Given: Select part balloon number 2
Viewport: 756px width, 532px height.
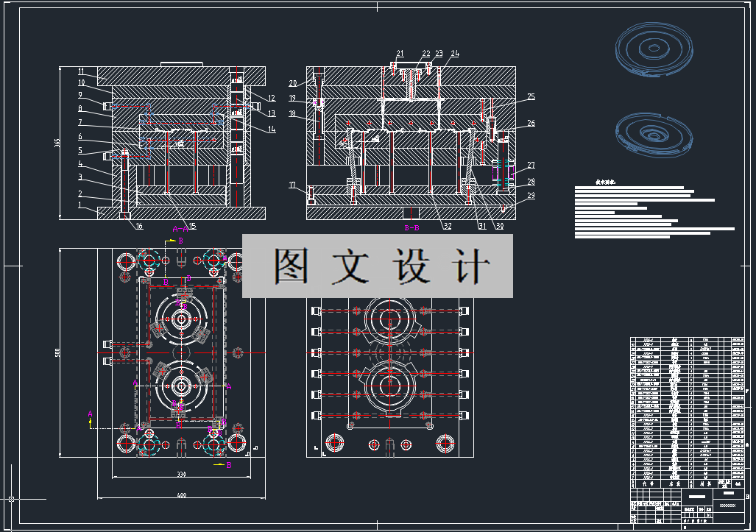Looking at the screenshot, I should coord(80,194).
